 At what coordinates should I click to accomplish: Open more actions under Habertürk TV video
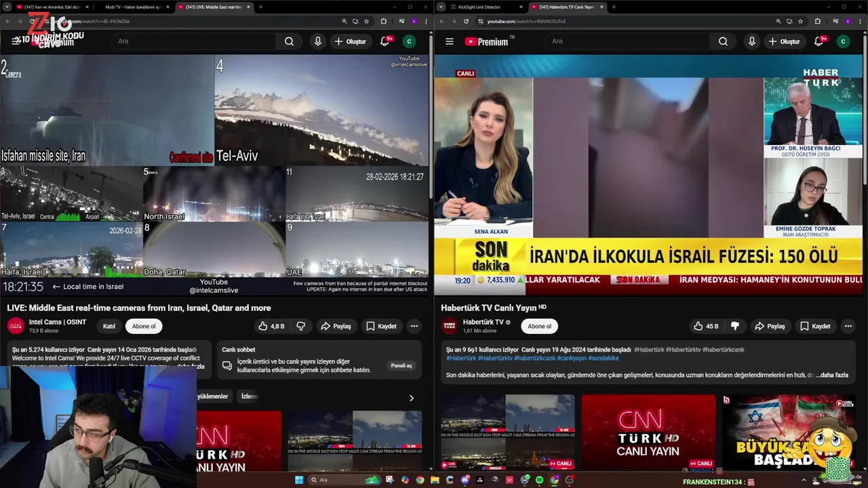848,326
